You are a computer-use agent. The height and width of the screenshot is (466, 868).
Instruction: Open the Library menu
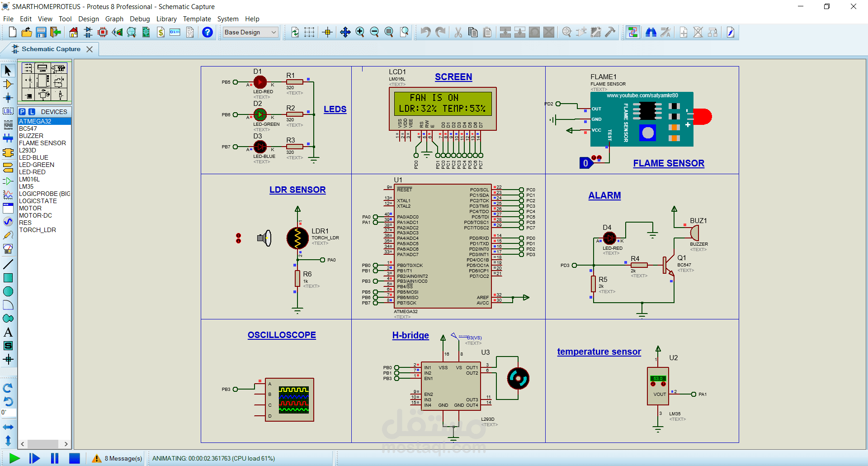click(166, 19)
